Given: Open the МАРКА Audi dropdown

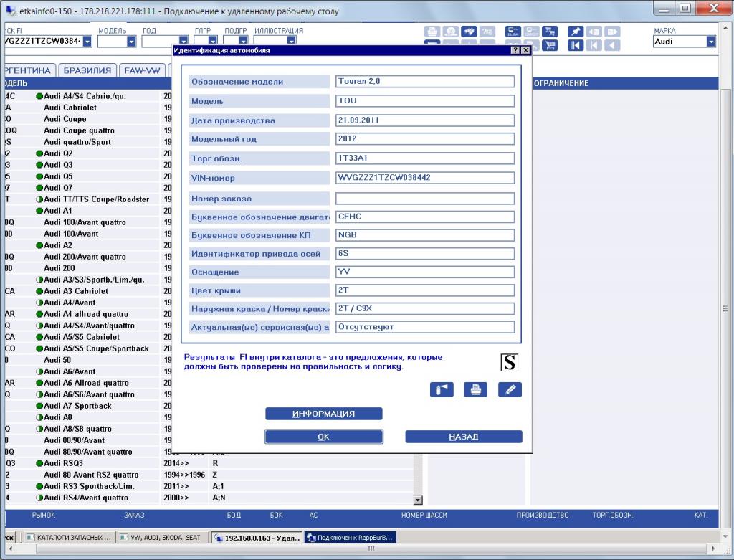Looking at the screenshot, I should (x=711, y=42).
